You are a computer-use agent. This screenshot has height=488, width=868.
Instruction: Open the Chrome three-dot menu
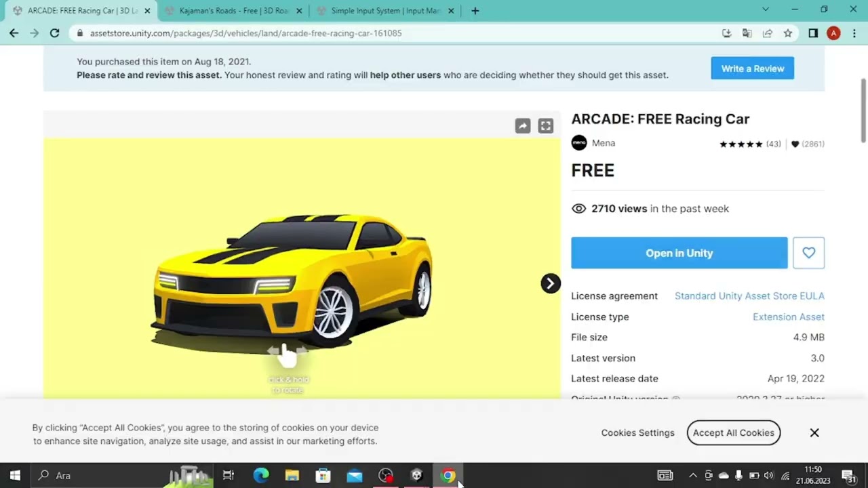[x=854, y=33]
